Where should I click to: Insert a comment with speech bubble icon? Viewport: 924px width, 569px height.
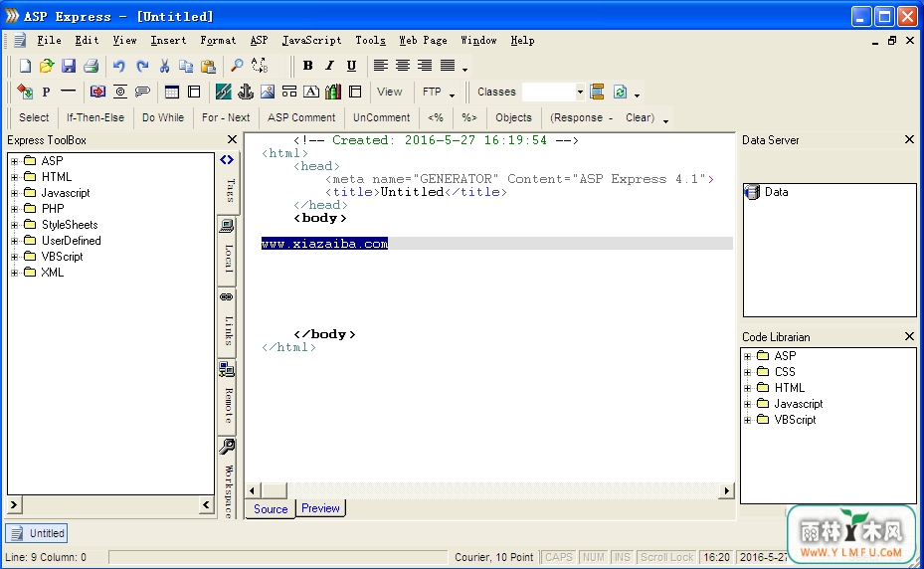[142, 92]
